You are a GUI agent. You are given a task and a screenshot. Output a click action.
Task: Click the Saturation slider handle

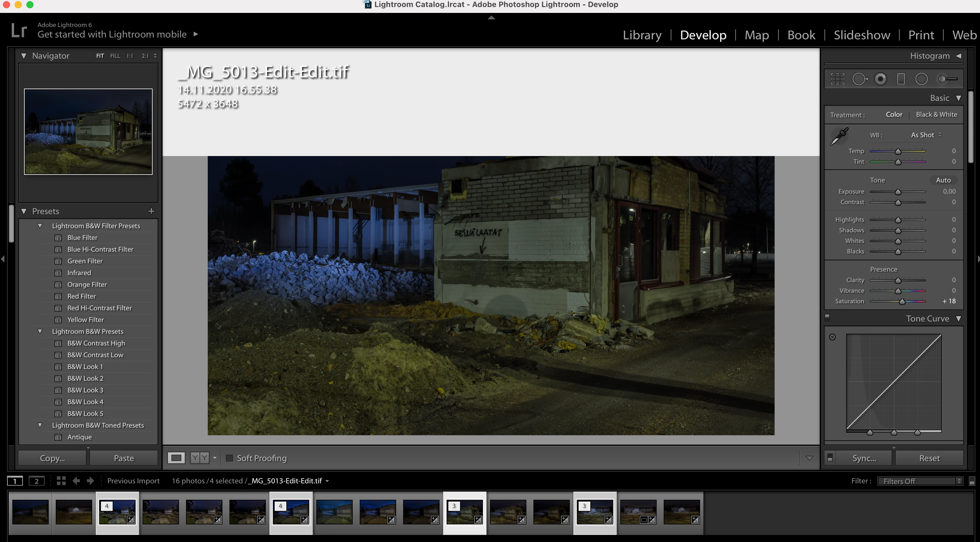[902, 302]
